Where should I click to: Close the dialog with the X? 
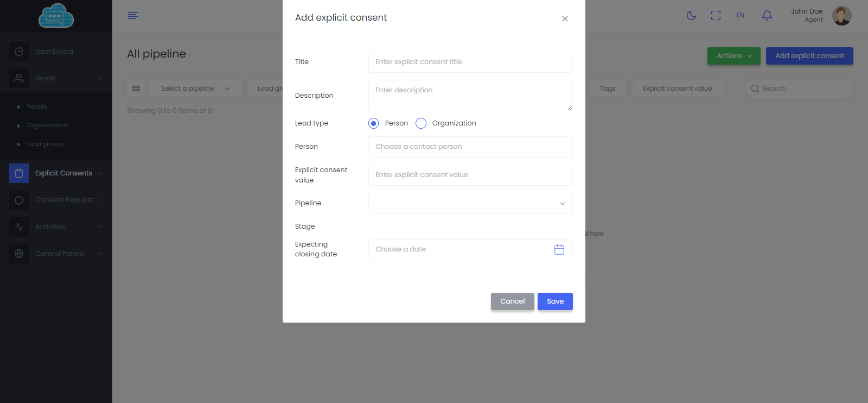coord(565,19)
